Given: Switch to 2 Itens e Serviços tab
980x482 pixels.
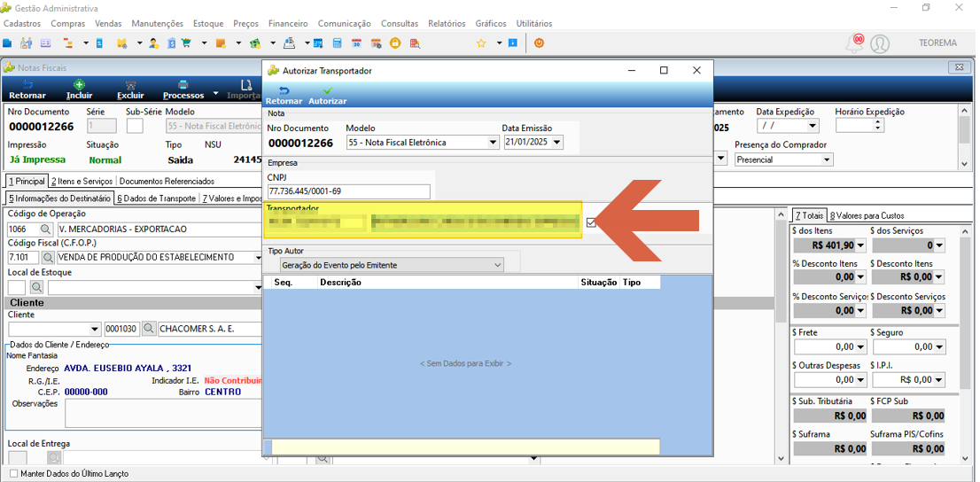Looking at the screenshot, I should point(82,181).
